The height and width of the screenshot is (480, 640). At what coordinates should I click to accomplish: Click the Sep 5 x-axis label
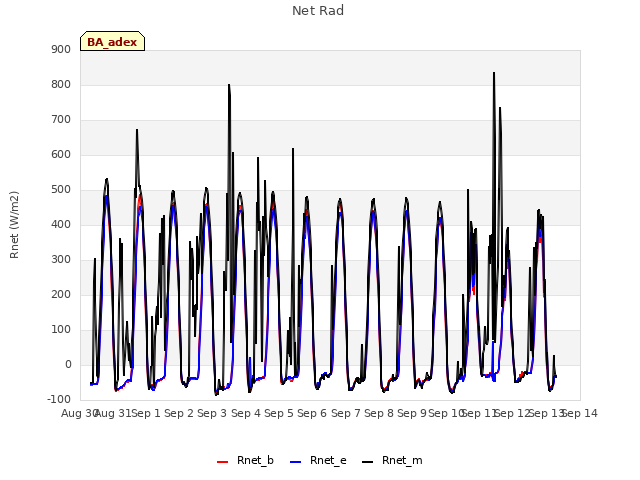click(x=279, y=413)
